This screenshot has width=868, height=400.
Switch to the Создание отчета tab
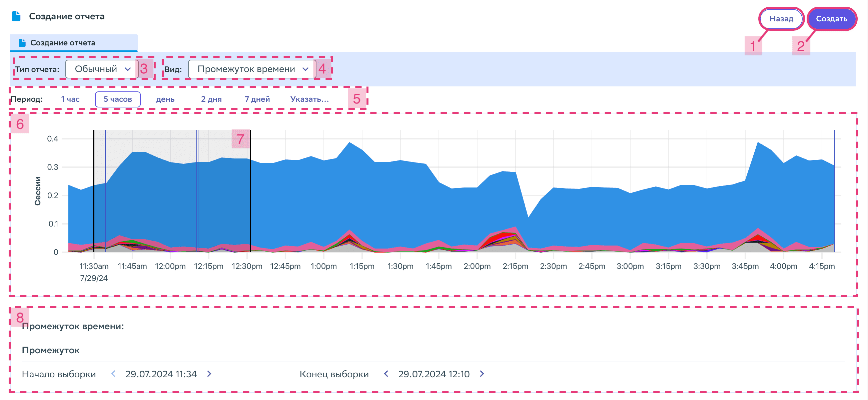73,43
